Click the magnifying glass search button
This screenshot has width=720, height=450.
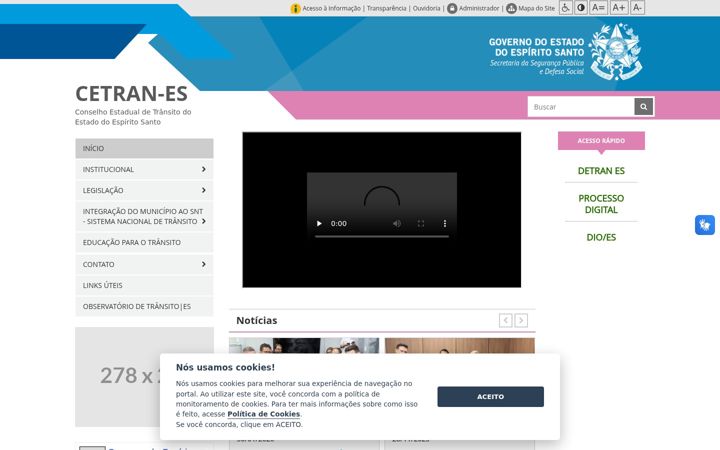click(x=644, y=107)
